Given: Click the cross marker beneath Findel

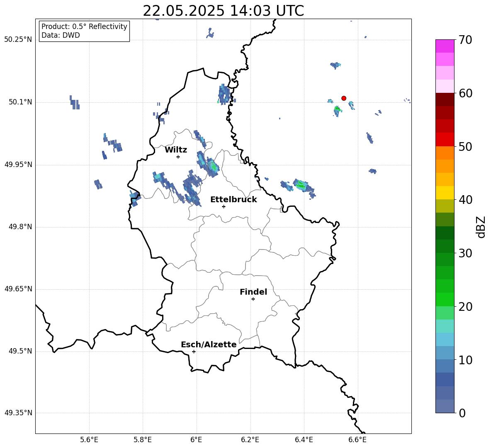Looking at the screenshot, I should 253,299.
